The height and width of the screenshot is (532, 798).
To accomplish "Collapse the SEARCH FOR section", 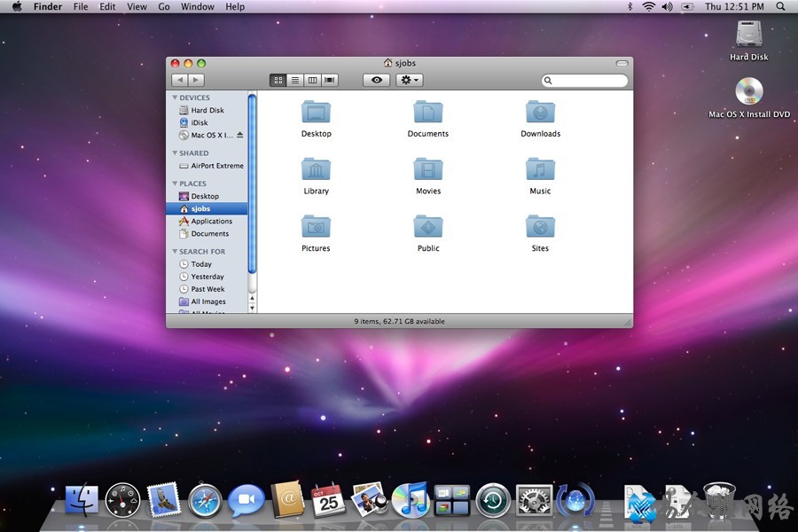I will pyautogui.click(x=176, y=252).
